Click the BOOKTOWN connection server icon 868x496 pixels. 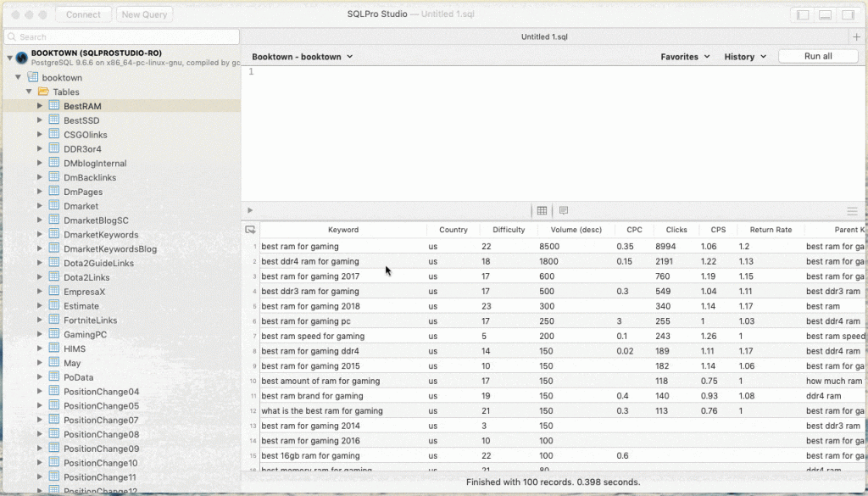[x=20, y=58]
